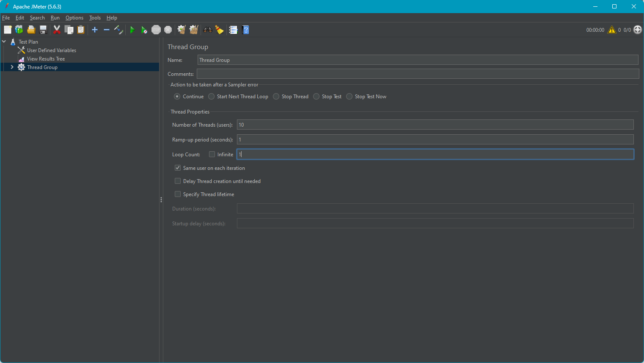Image resolution: width=644 pixels, height=363 pixels.
Task: Select the Stop Test Now radio button
Action: coord(349,97)
